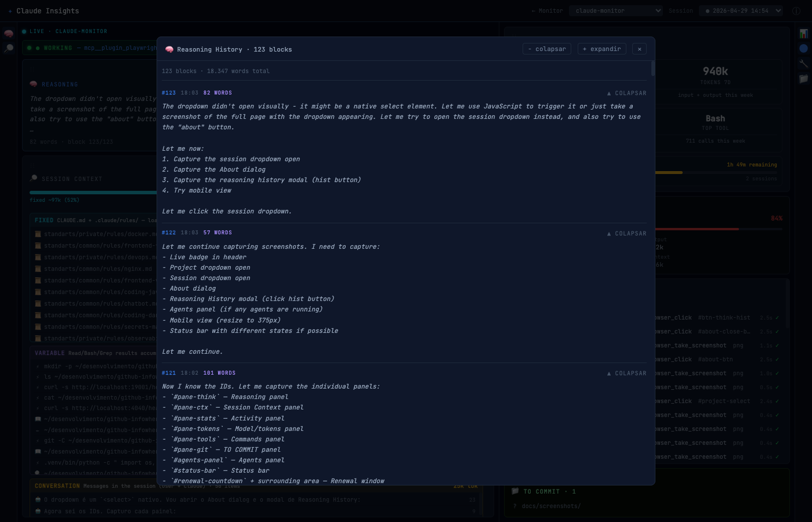Viewport: 812px width, 522px height.
Task: Click the LIVE indicator dot
Action: (24, 31)
